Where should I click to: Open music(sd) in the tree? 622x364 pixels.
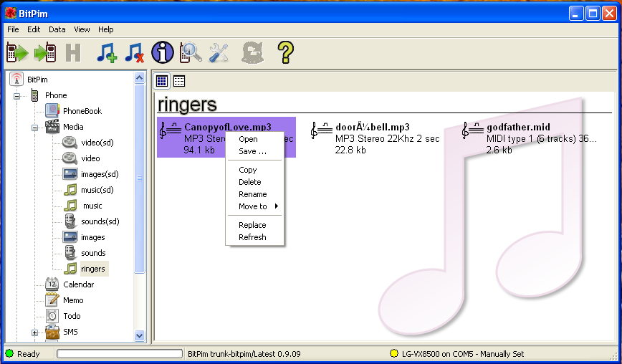tap(97, 190)
